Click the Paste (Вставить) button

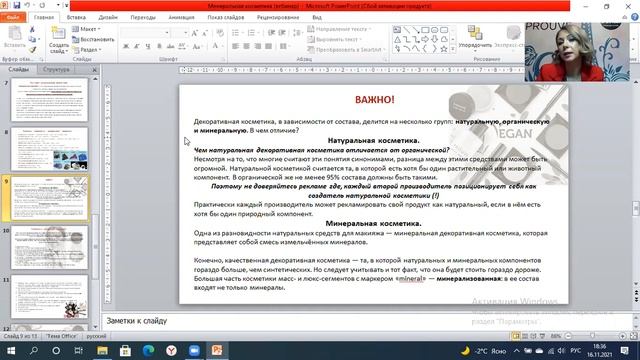coord(15,38)
